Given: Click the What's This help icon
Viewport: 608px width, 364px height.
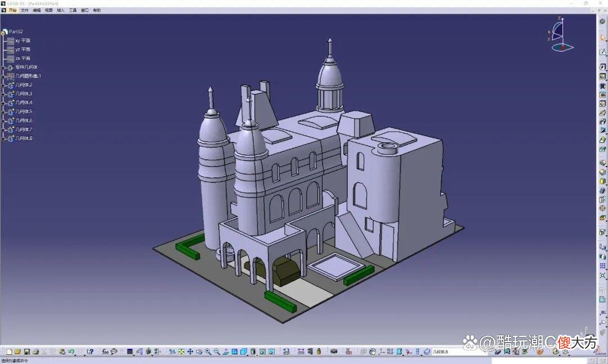Looking at the screenshot, I should pos(90,352).
